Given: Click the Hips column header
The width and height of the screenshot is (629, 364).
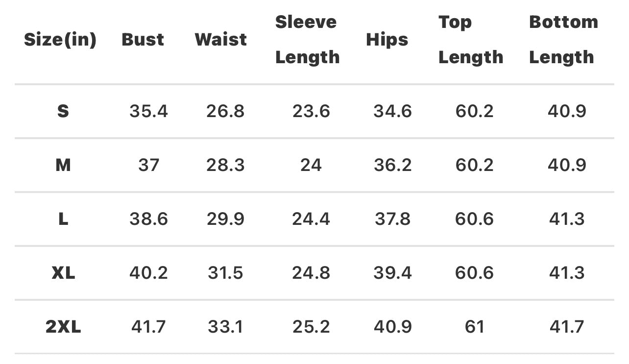Looking at the screenshot, I should click(x=387, y=40).
